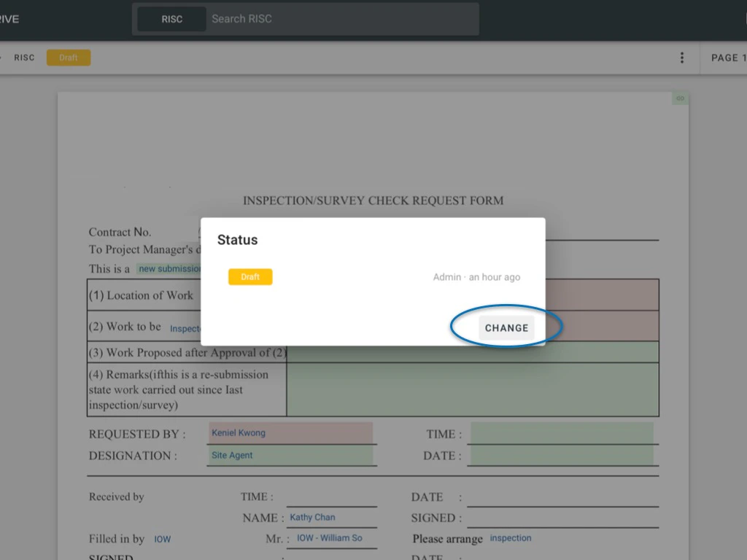Image resolution: width=747 pixels, height=560 pixels.
Task: Click the IOW filled-in-by label
Action: coord(162,539)
